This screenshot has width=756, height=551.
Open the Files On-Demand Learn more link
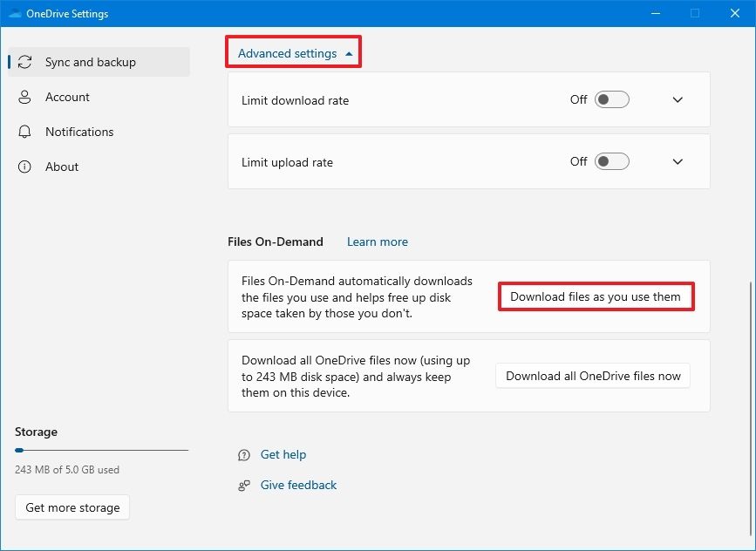point(377,241)
